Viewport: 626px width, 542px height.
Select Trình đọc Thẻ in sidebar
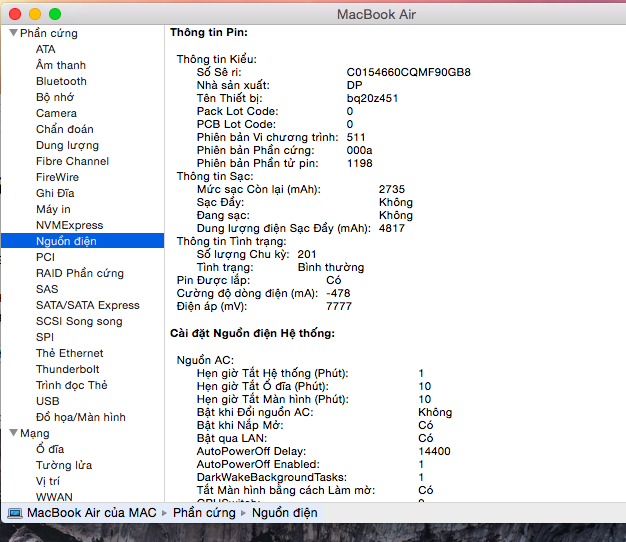click(71, 385)
